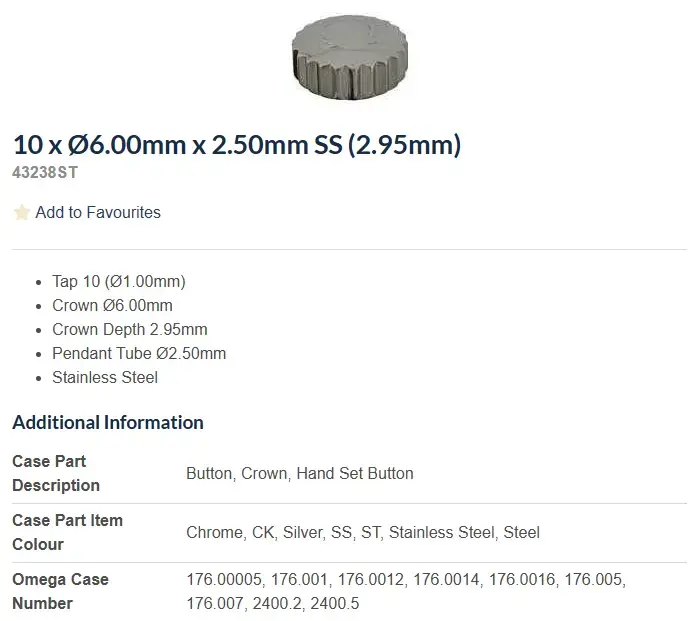The image size is (699, 621).
Task: Click the Stainless Steel bullet item
Action: click(105, 377)
